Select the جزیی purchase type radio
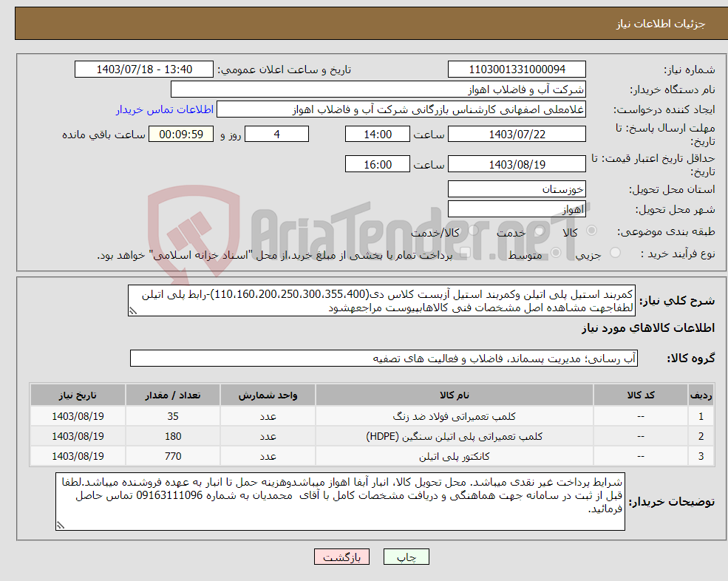This screenshot has height=581, width=728. [x=615, y=253]
